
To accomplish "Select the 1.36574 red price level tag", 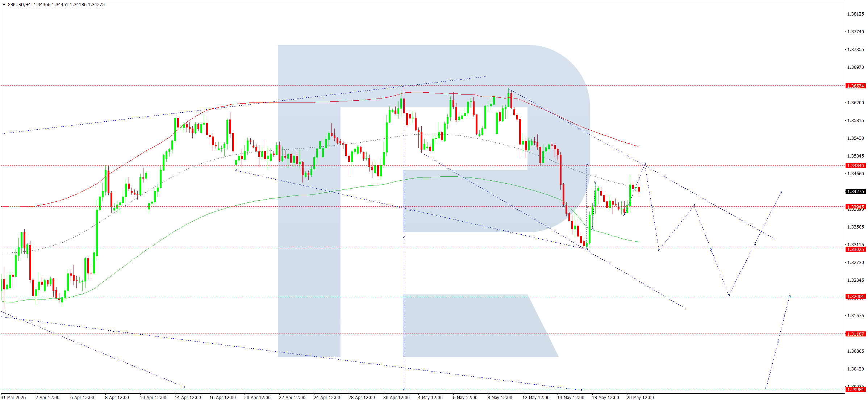I will tap(855, 86).
